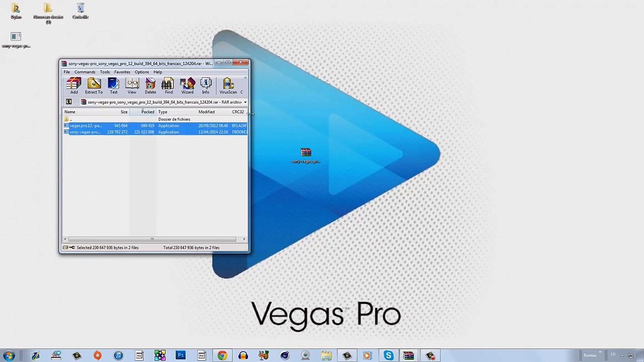Viewport: 644px width, 362px height.
Task: Run the VirusScan toolbar icon
Action: 228,86
